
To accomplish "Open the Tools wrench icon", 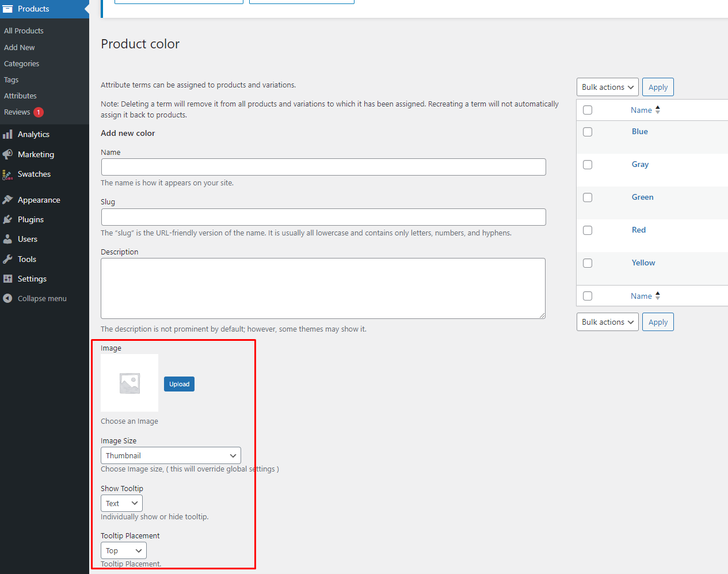I will click(7, 259).
